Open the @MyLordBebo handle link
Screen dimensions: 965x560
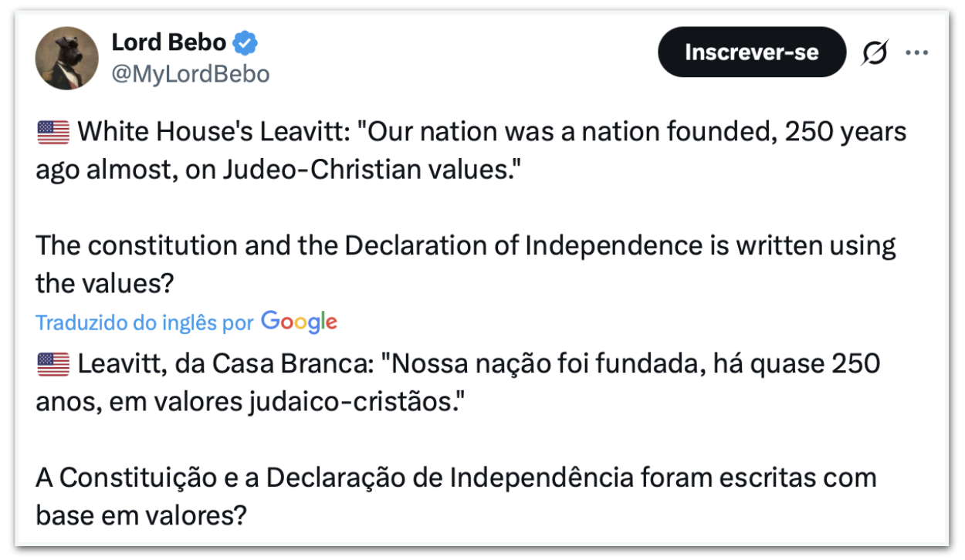(191, 74)
